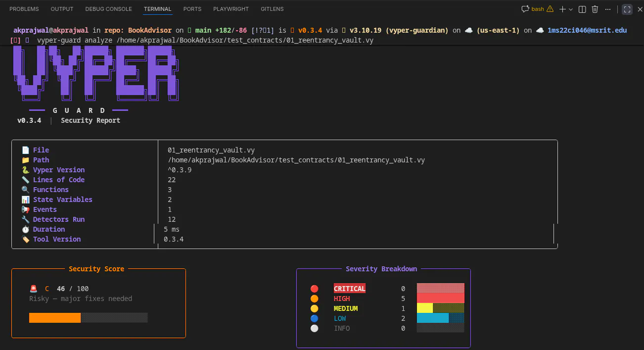Screen dimensions: 644x350
Task: Click the 01_reentrancy_vault.vy file value in the report table
Action: click(x=211, y=150)
